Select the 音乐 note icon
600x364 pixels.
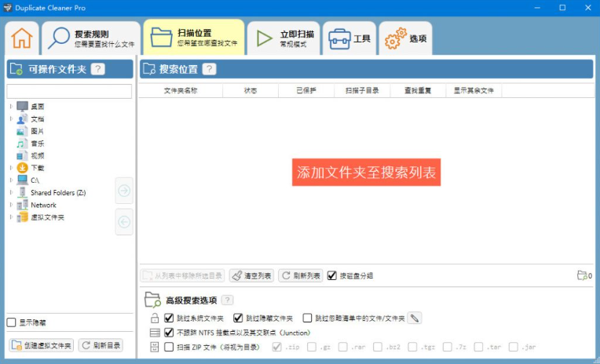[x=22, y=144]
